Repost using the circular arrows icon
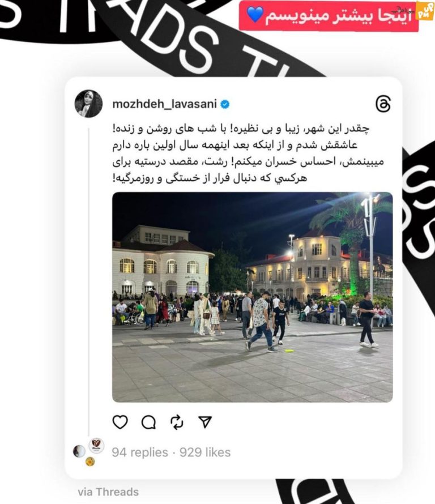Image resolution: width=435 pixels, height=504 pixels. (x=177, y=422)
